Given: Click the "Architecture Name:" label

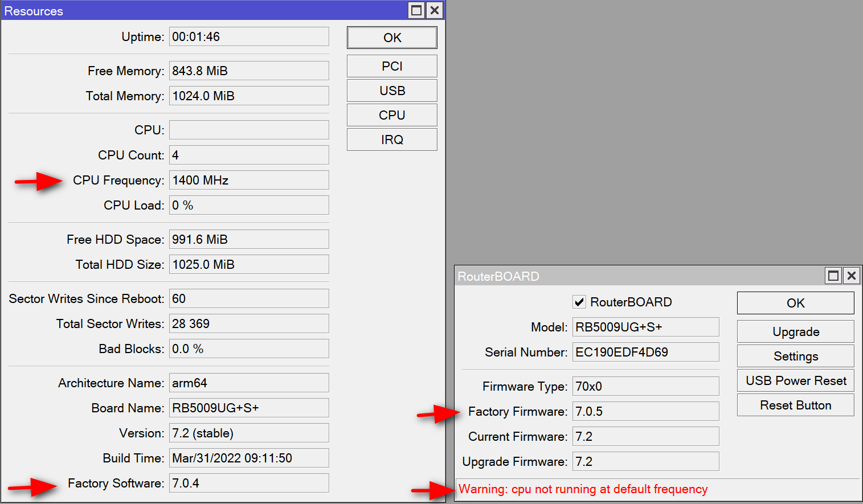Looking at the screenshot, I should click(x=111, y=383).
